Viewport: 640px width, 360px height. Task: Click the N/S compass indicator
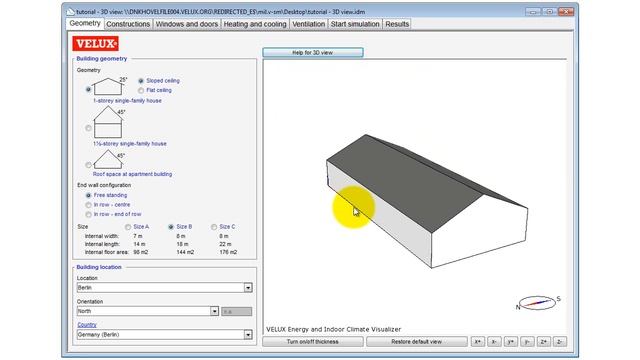538,303
